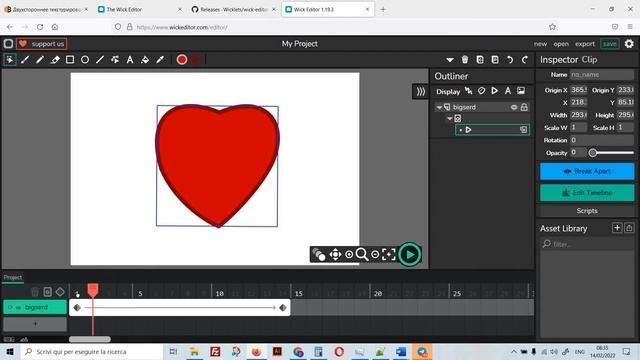Screen dimensions: 640x360
Task: Open the tool options dropdown arrow
Action: (x=450, y=60)
